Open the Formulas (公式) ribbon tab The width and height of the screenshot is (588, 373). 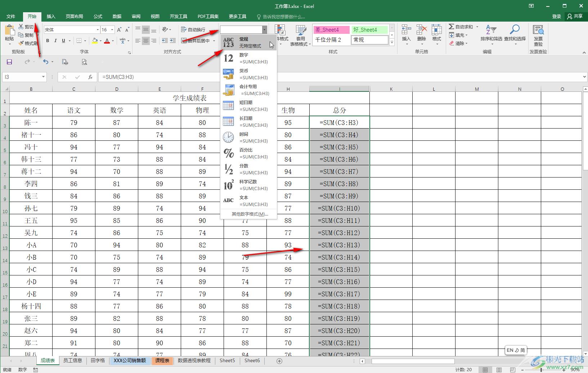[x=98, y=17]
